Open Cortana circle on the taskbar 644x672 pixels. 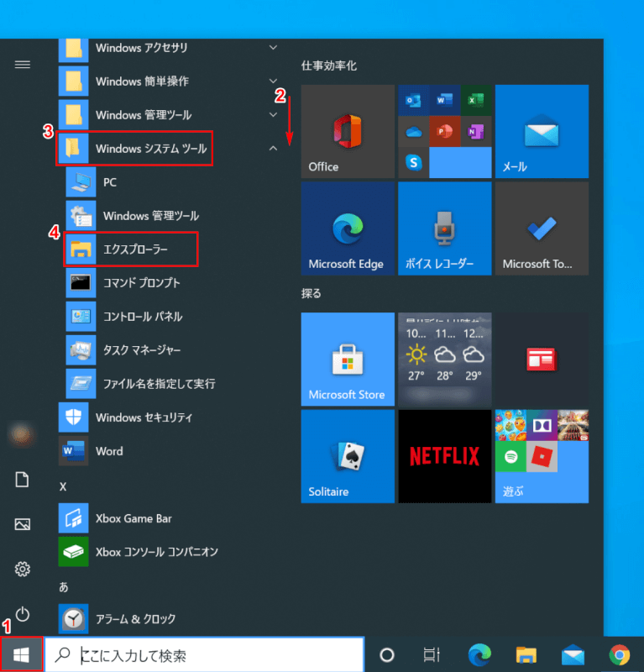(387, 654)
